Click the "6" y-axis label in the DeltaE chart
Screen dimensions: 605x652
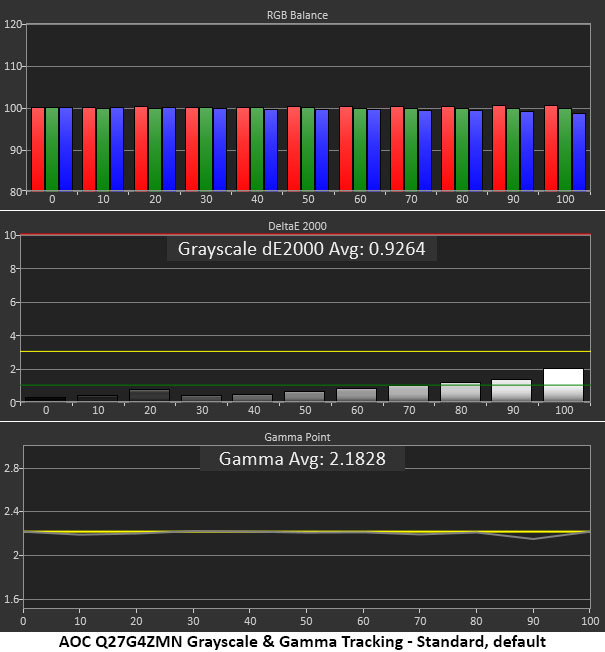pos(13,302)
